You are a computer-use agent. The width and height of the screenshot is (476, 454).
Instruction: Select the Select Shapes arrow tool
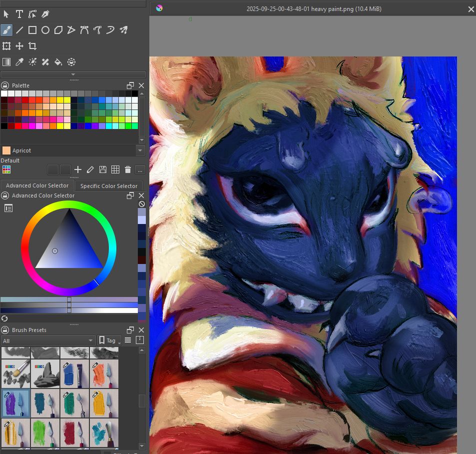(6, 14)
